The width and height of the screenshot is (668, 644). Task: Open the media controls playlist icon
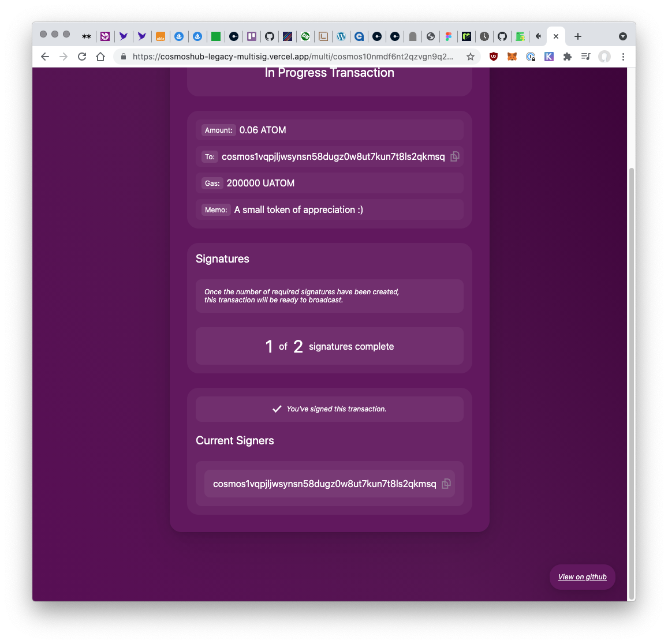point(586,57)
